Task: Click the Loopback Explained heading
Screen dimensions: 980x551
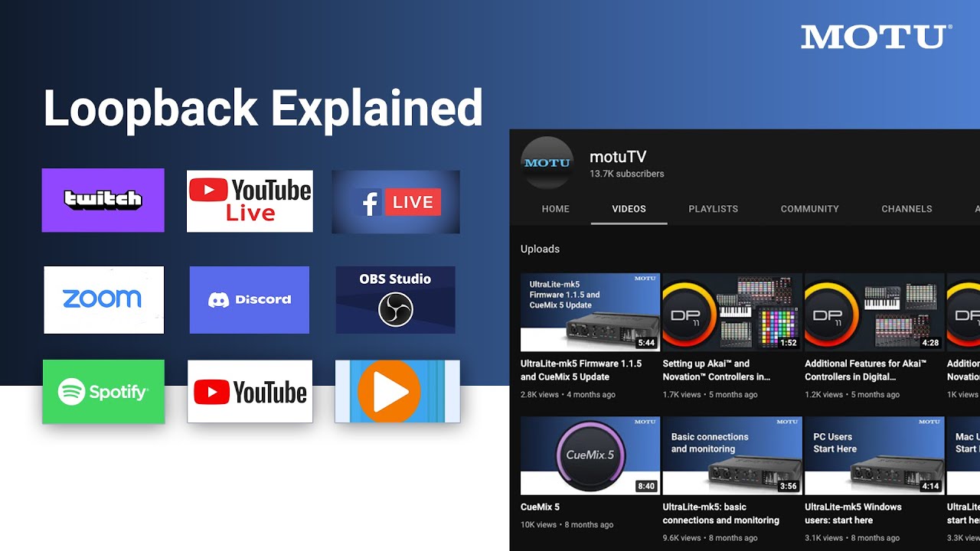Action: (263, 109)
